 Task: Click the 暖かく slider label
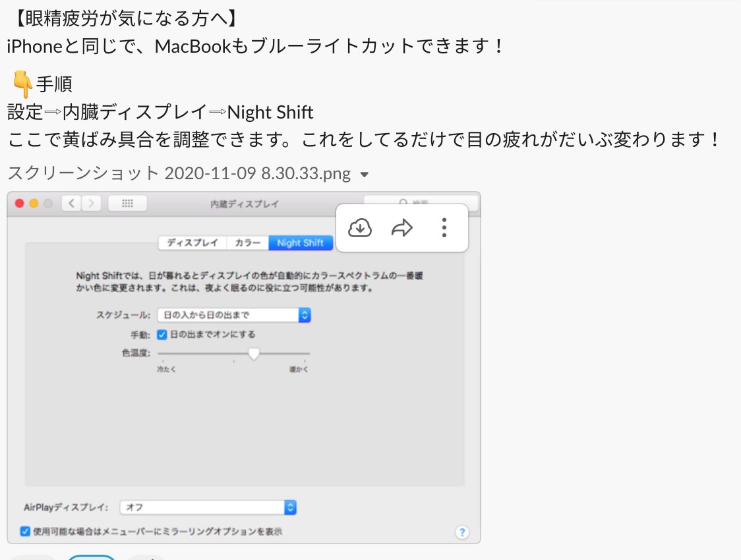299,369
